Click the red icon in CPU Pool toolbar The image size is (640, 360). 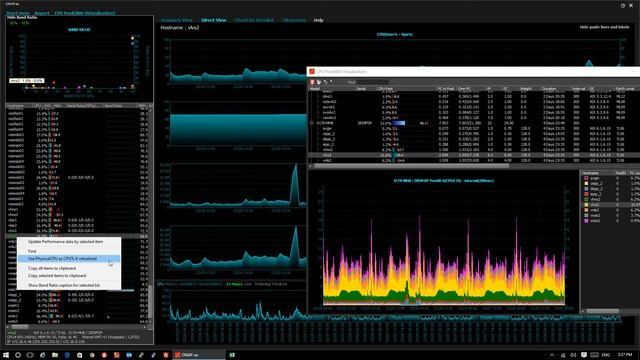pos(313,82)
